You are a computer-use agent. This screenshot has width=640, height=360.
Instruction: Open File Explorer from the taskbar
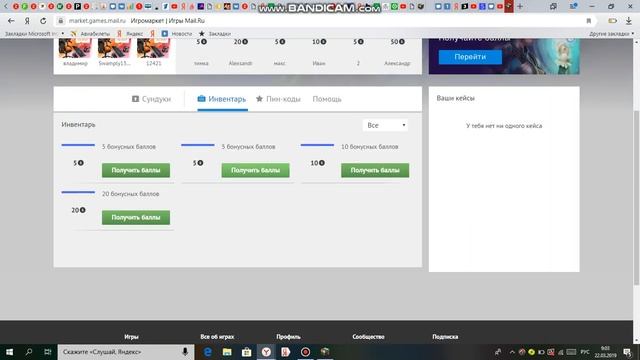[x=227, y=352]
